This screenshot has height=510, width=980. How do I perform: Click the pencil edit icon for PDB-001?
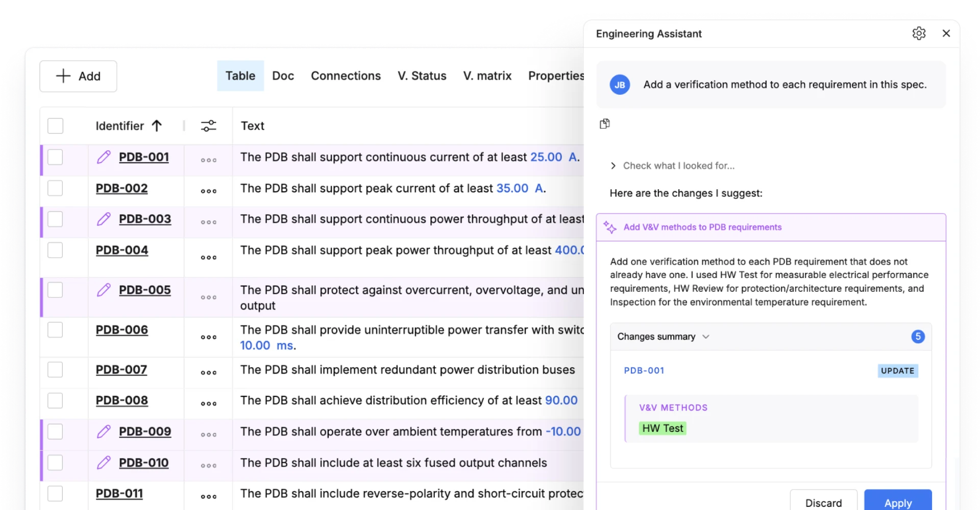click(104, 157)
